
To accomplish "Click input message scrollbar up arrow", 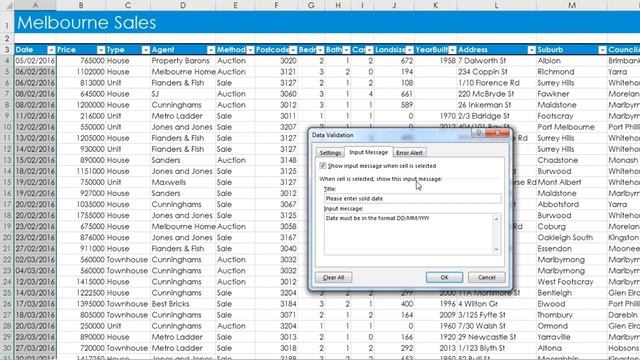I will point(496,219).
